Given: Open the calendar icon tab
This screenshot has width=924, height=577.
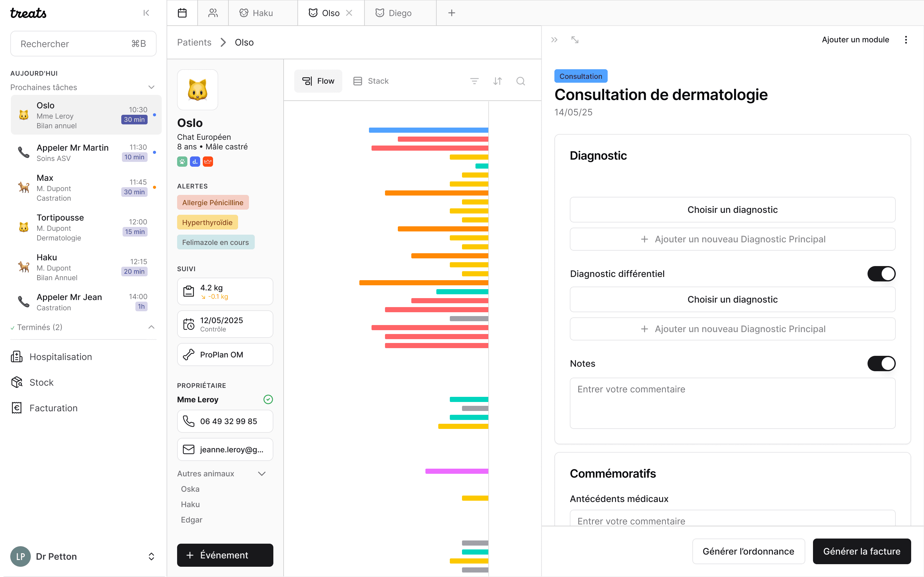Looking at the screenshot, I should click(x=182, y=13).
